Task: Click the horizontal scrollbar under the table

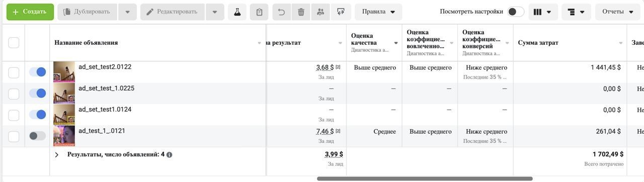Action: (x=425, y=178)
